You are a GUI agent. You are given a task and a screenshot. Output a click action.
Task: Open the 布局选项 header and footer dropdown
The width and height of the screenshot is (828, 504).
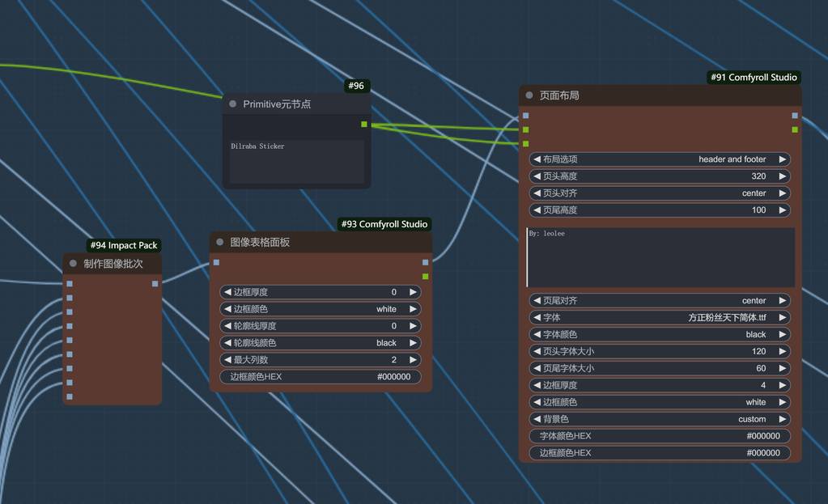pyautogui.click(x=660, y=159)
